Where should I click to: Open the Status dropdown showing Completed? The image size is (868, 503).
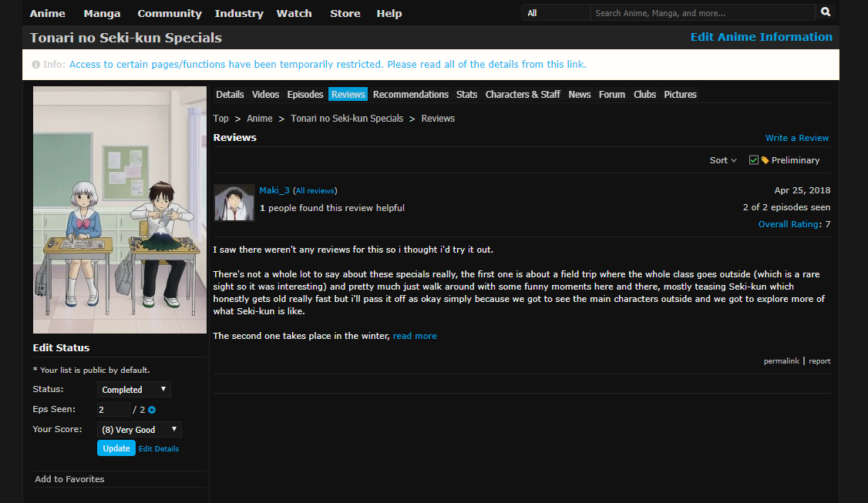[134, 390]
